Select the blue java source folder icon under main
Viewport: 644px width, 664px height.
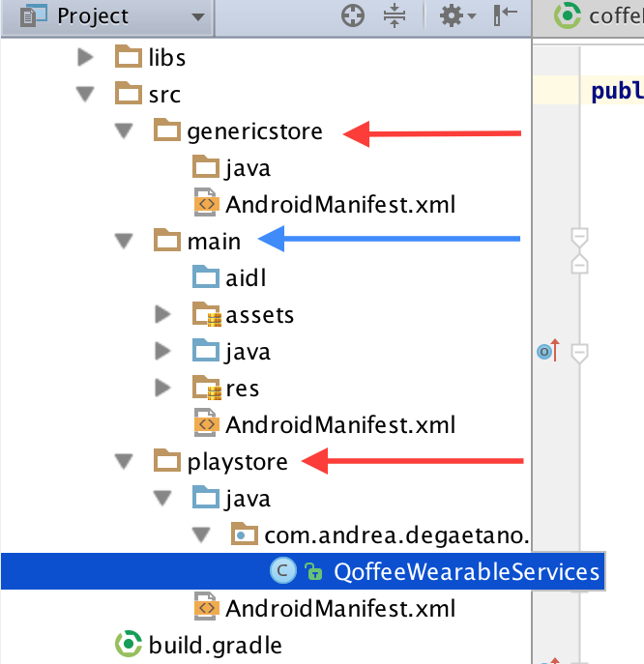point(206,350)
